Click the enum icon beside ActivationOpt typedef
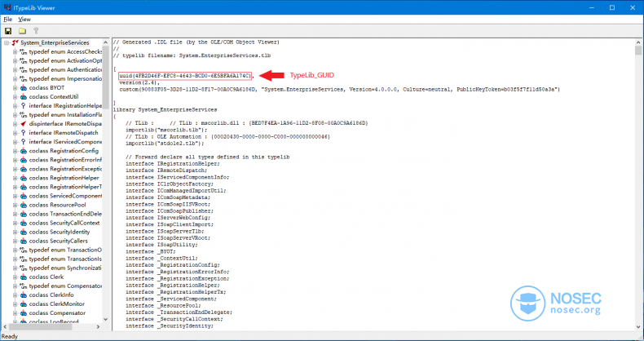644x341 pixels. 24,61
